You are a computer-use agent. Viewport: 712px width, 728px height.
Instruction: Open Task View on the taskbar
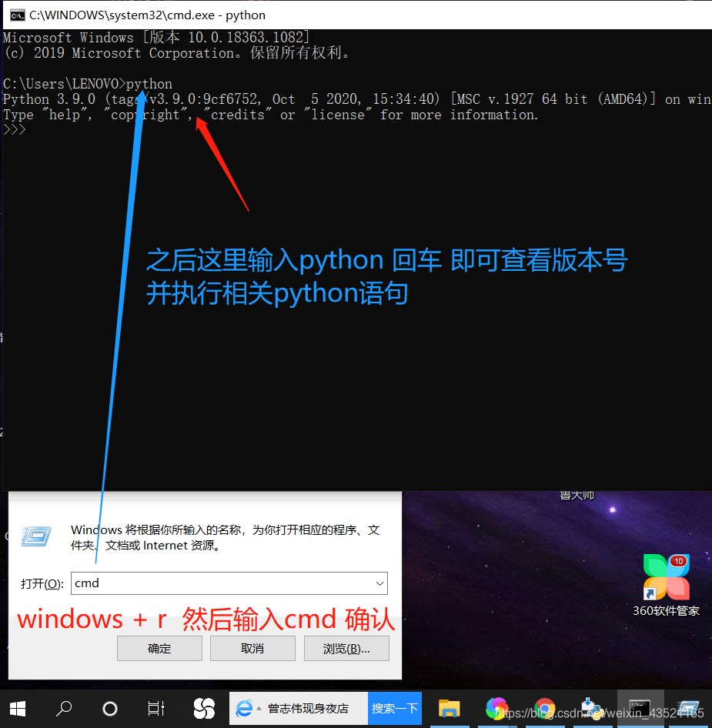click(156, 709)
